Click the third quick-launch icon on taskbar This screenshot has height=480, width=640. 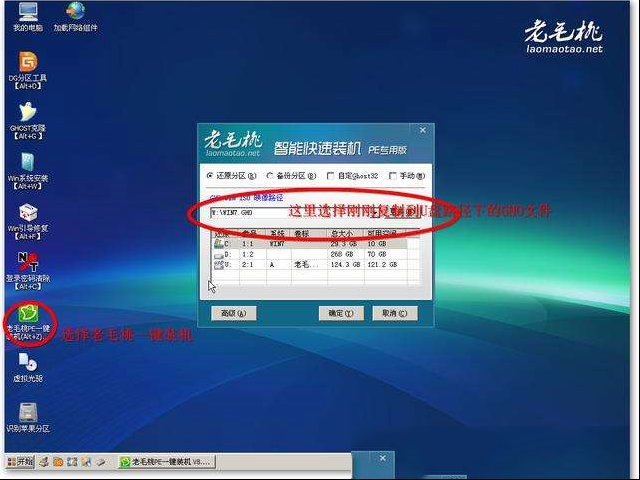72,462
